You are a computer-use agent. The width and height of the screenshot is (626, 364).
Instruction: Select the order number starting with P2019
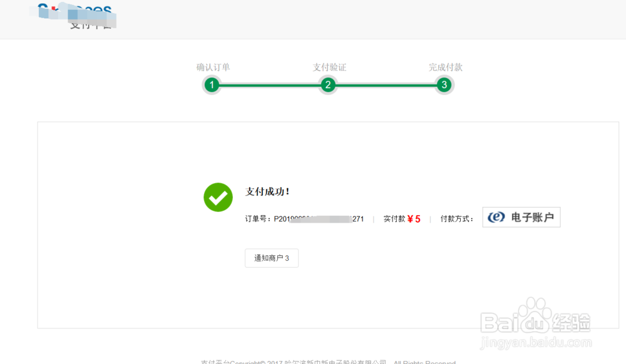(x=307, y=219)
